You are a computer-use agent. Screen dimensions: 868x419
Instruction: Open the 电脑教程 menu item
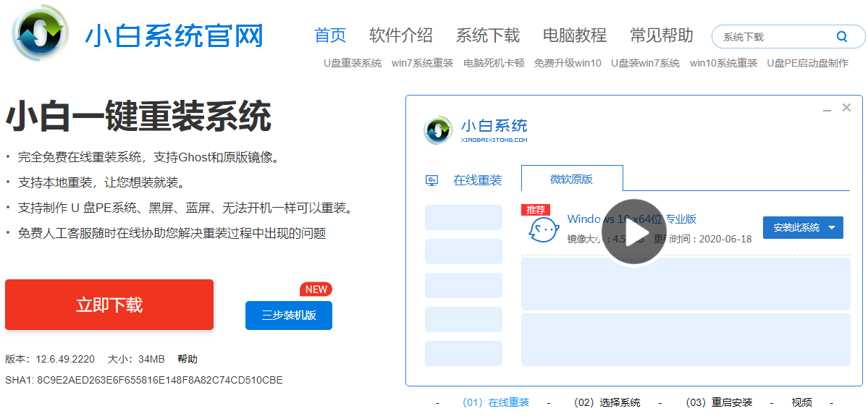click(x=575, y=35)
